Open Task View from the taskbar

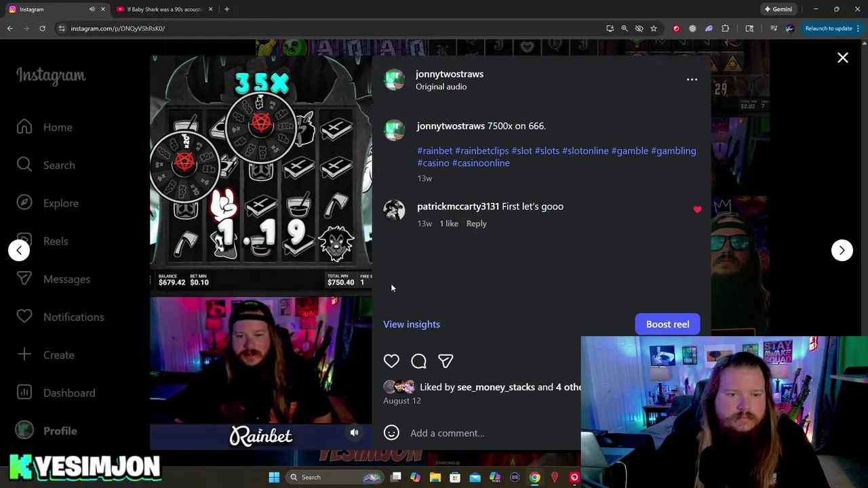point(396,477)
